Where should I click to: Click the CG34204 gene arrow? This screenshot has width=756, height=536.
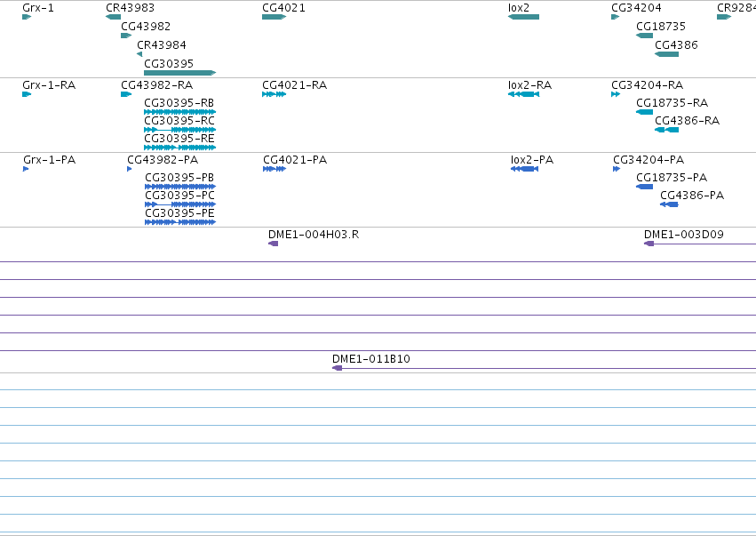[616, 17]
